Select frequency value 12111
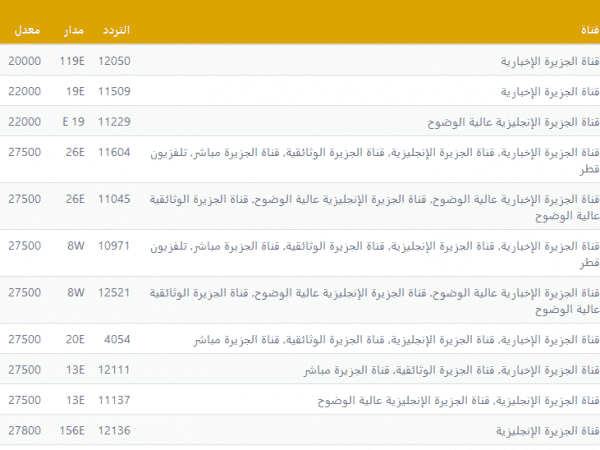Image resolution: width=600 pixels, height=450 pixels. [x=114, y=370]
